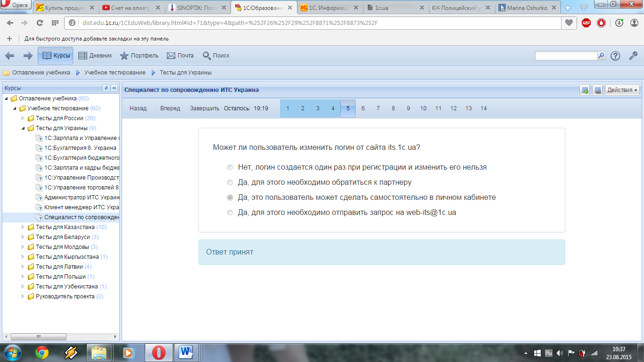This screenshot has width=644, height=362.
Task: Switch to the Marina Oshurko browser tab
Action: [x=528, y=8]
